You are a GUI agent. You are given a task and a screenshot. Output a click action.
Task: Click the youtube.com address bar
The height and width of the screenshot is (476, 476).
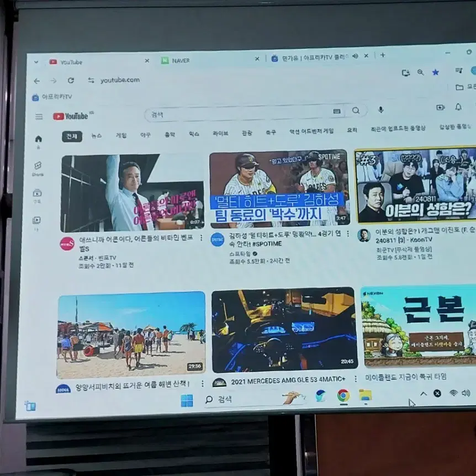(x=120, y=80)
